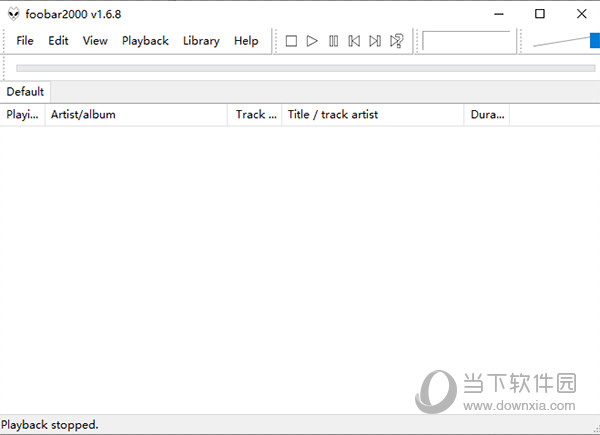This screenshot has width=600, height=435.
Task: Open the Edit menu
Action: pyautogui.click(x=58, y=41)
